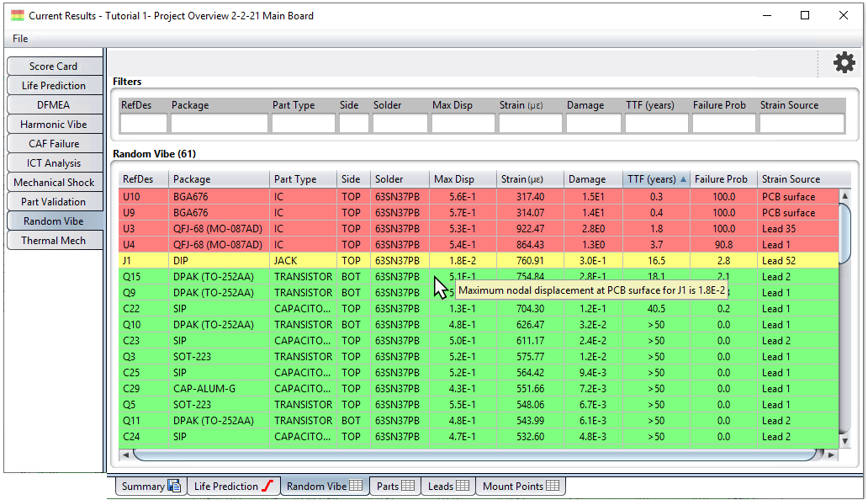Viewport: 868px width, 500px height.
Task: Select the ICT Analysis sidebar entry
Action: [x=55, y=162]
